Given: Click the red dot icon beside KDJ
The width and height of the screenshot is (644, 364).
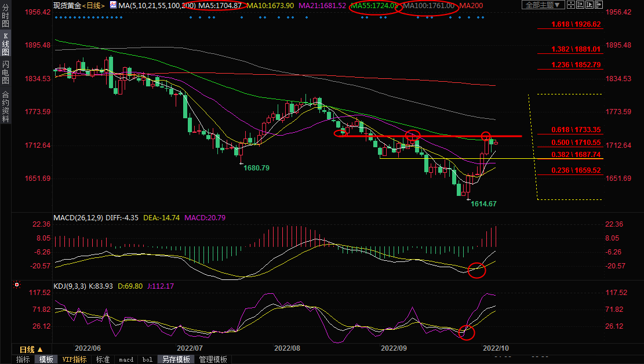Looking at the screenshot, I should click(17, 285).
